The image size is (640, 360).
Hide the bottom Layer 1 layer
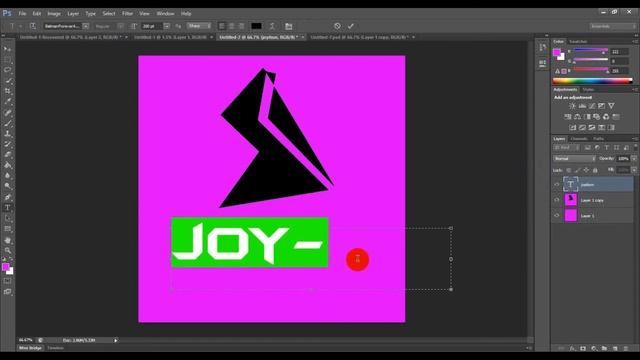tap(557, 216)
